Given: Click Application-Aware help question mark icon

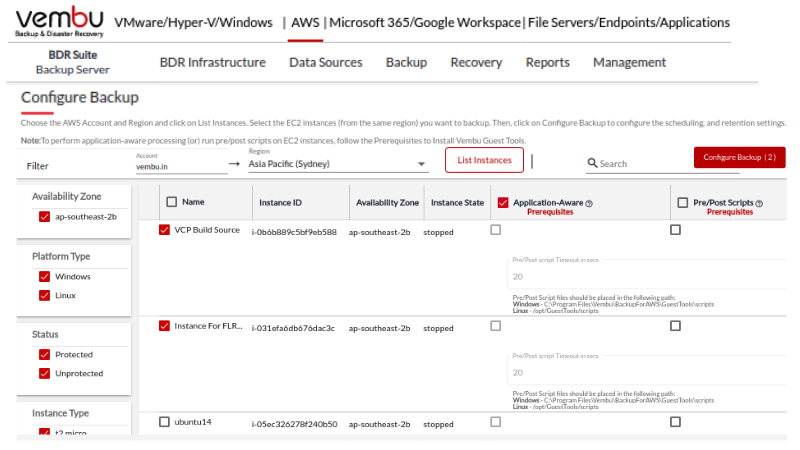Looking at the screenshot, I should tap(589, 203).
